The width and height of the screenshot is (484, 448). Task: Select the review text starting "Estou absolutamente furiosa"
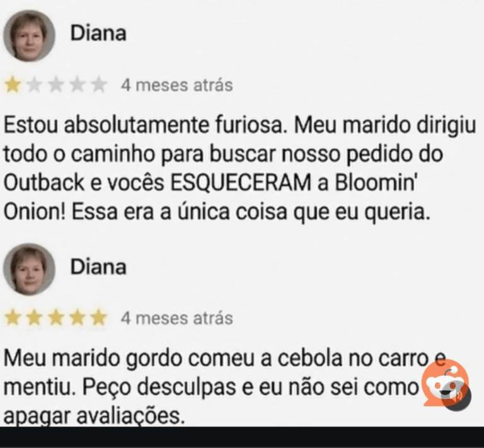point(239,169)
